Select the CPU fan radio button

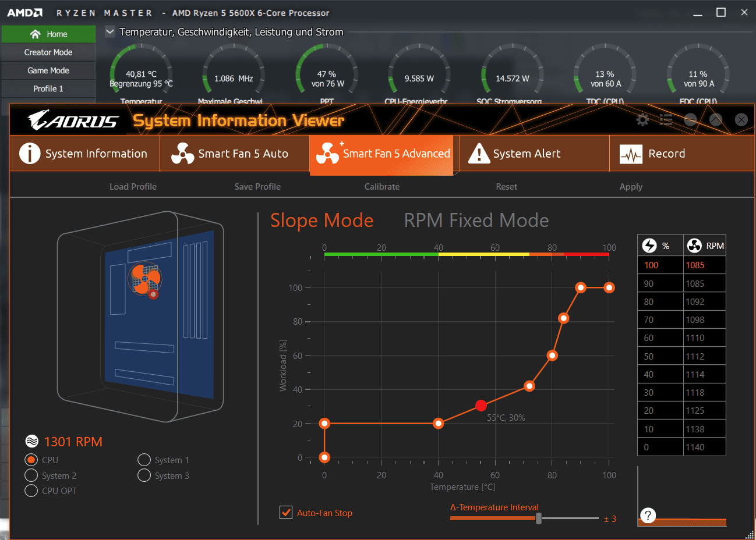tap(31, 460)
